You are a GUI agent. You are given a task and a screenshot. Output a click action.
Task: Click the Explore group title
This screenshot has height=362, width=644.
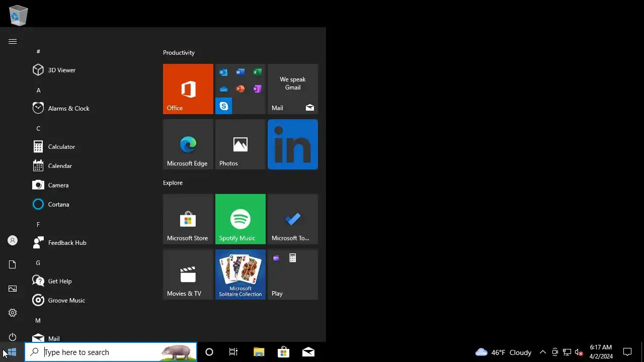point(173,183)
